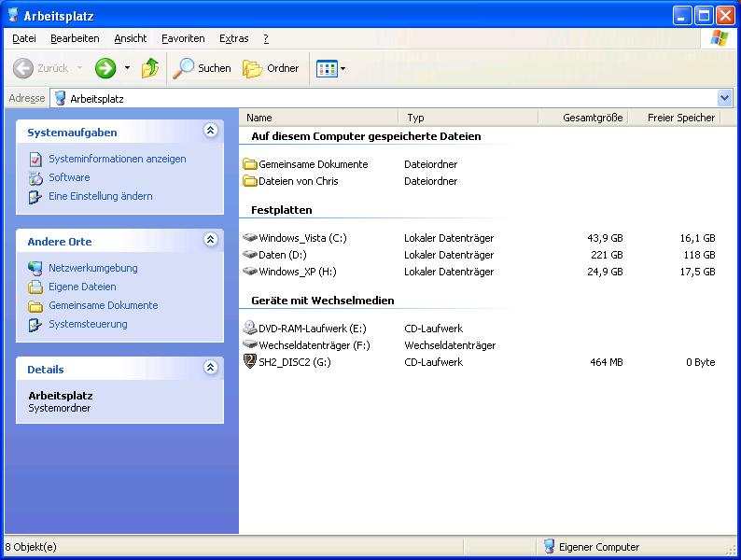Select Dateien von Chris folder icon

249,181
